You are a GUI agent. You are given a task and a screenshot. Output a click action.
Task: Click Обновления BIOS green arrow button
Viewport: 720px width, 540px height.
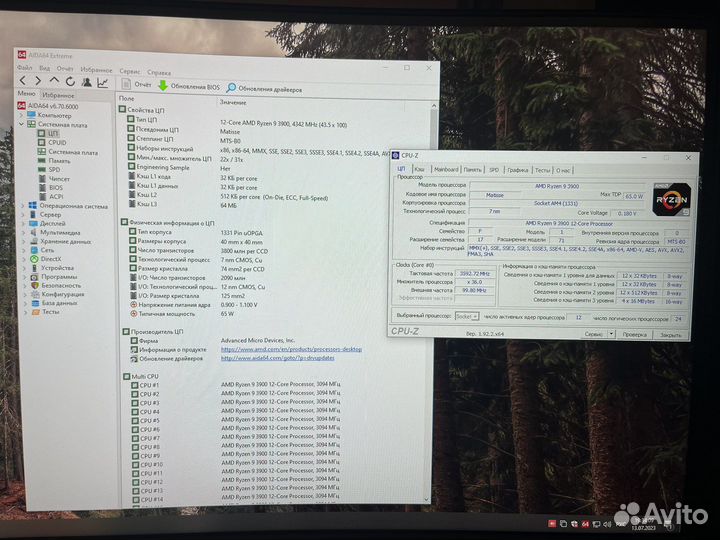point(189,86)
